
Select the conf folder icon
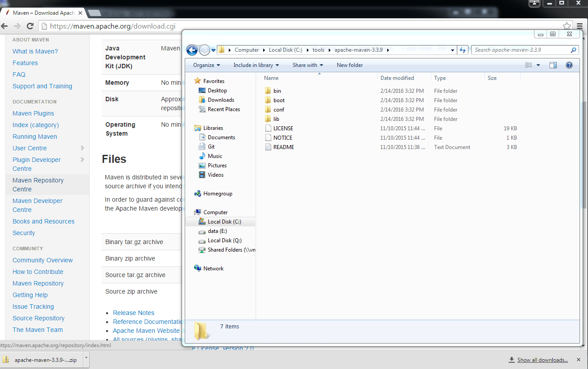(x=268, y=109)
